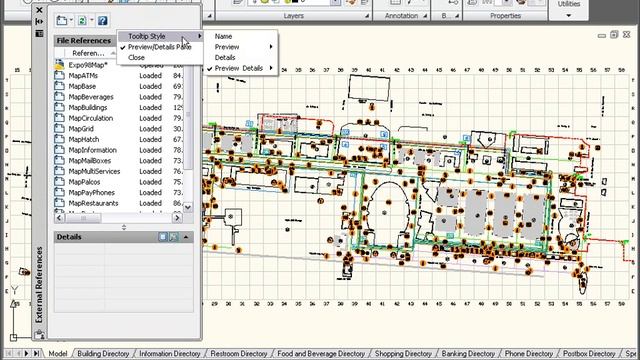Image resolution: width=640 pixels, height=360 pixels.
Task: Expand the Layers panel launcher arrow
Action: coord(367,16)
